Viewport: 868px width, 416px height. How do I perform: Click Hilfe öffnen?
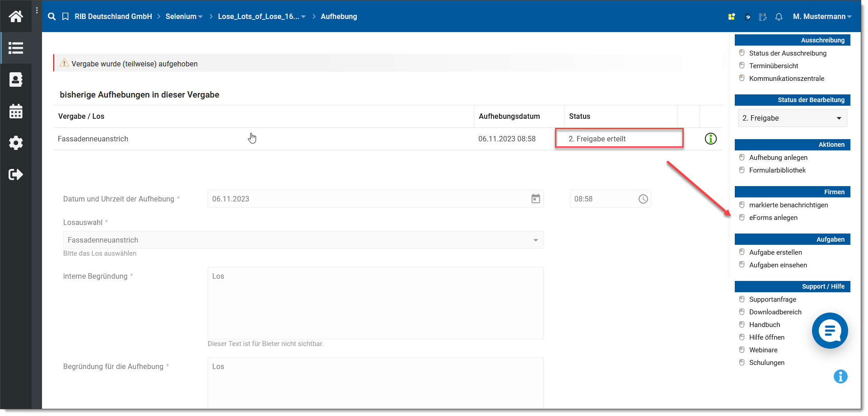[767, 337]
